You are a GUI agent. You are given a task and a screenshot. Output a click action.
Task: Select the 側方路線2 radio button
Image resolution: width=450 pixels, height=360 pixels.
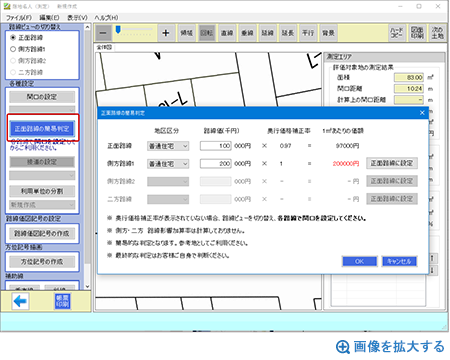[x=13, y=61]
